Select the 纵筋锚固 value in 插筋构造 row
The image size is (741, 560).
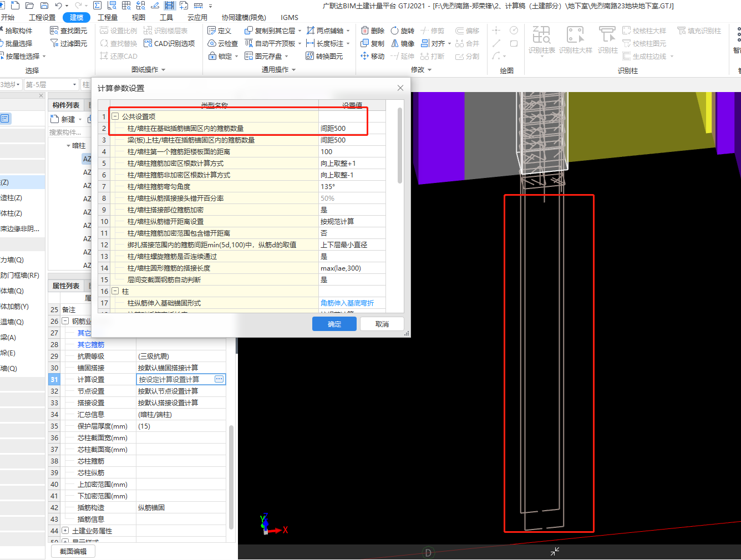181,507
